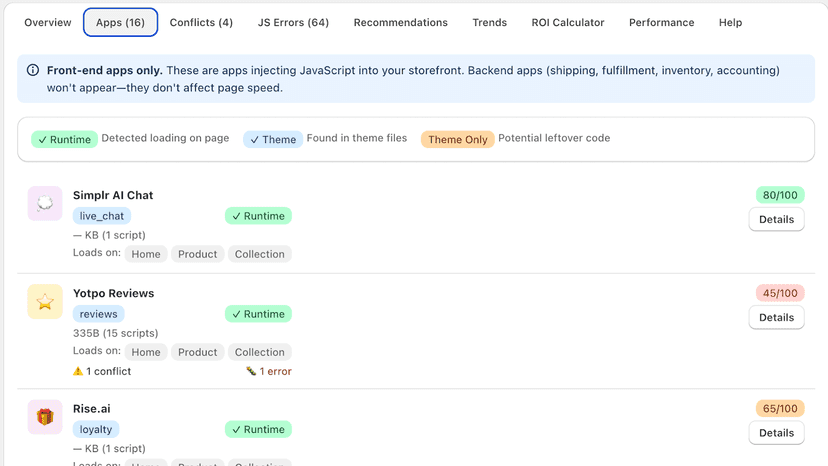Click the Rise.ai gift box icon
This screenshot has width=828, height=466.
[45, 417]
